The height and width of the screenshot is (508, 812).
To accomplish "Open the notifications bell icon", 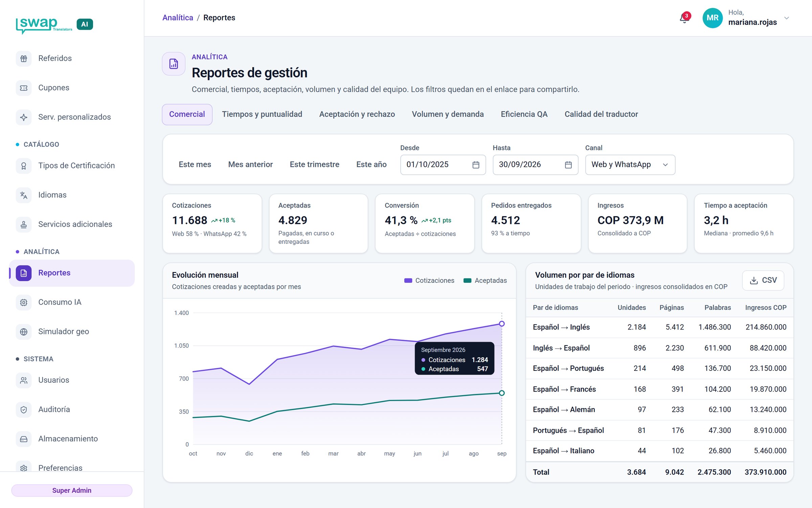I will [684, 18].
